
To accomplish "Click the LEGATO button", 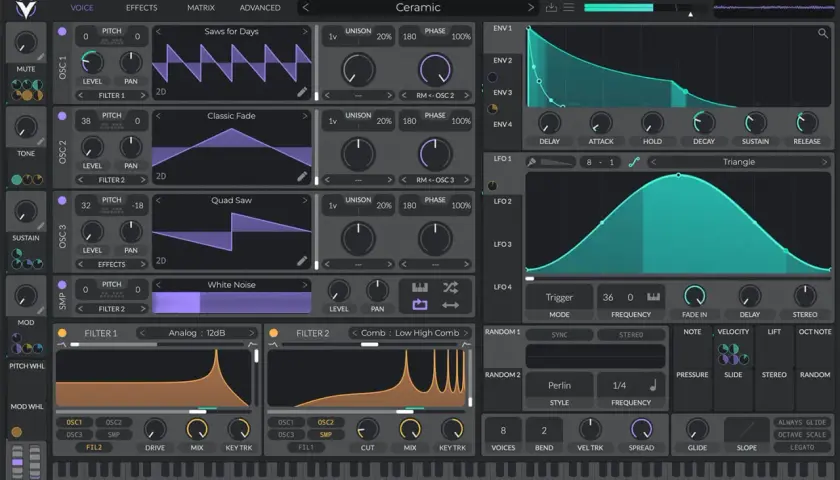I will point(802,447).
